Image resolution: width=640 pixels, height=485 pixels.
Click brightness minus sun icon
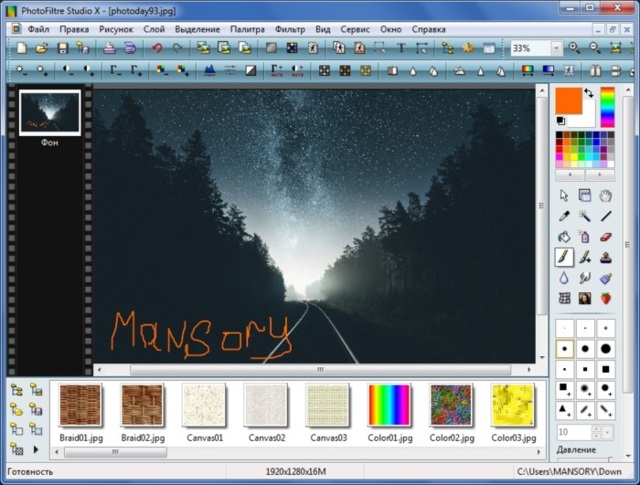21,71
